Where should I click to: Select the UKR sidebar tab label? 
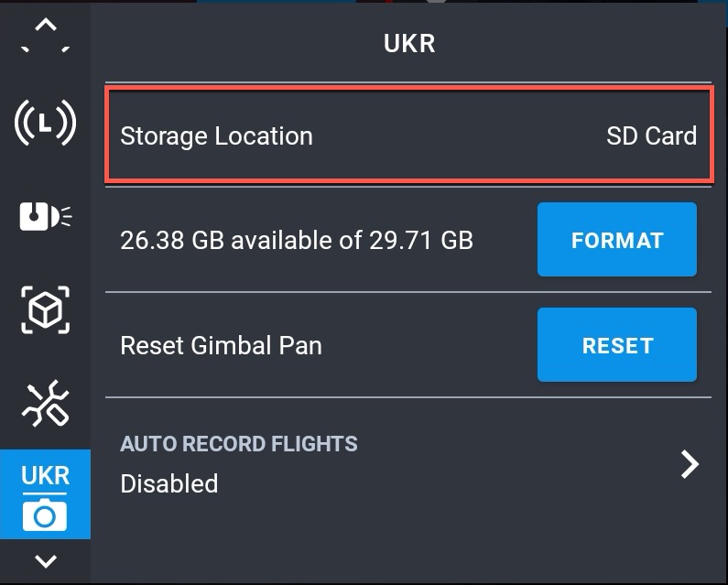pos(45,476)
